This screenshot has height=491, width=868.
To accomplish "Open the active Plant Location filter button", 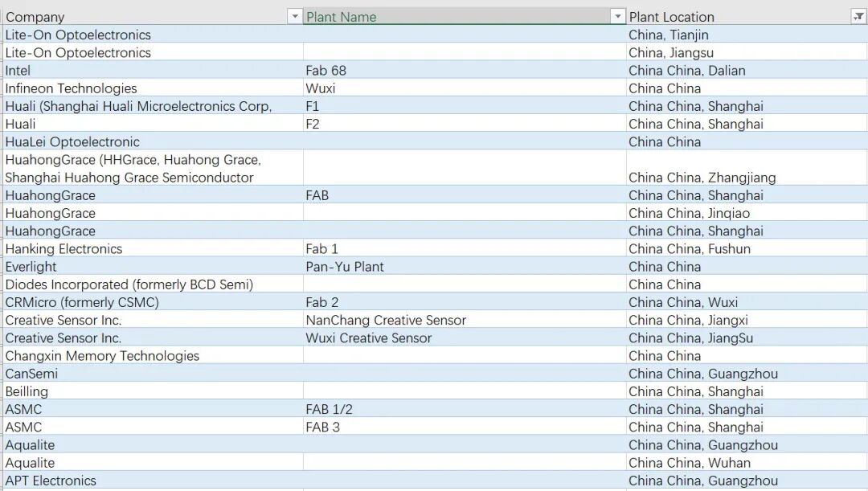I will 858,17.
